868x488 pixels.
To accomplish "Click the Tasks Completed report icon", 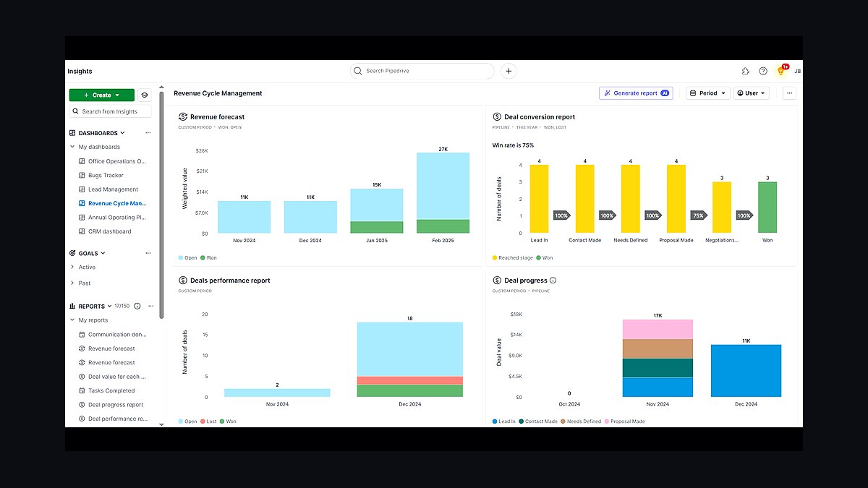I will click(x=82, y=390).
